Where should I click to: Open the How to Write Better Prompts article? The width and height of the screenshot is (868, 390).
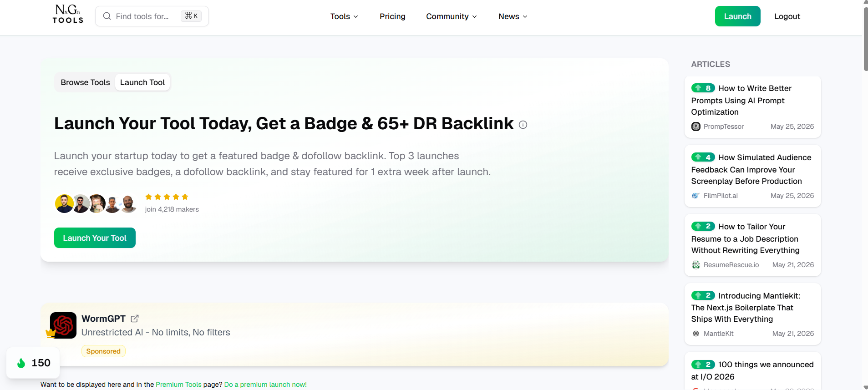[742, 100]
